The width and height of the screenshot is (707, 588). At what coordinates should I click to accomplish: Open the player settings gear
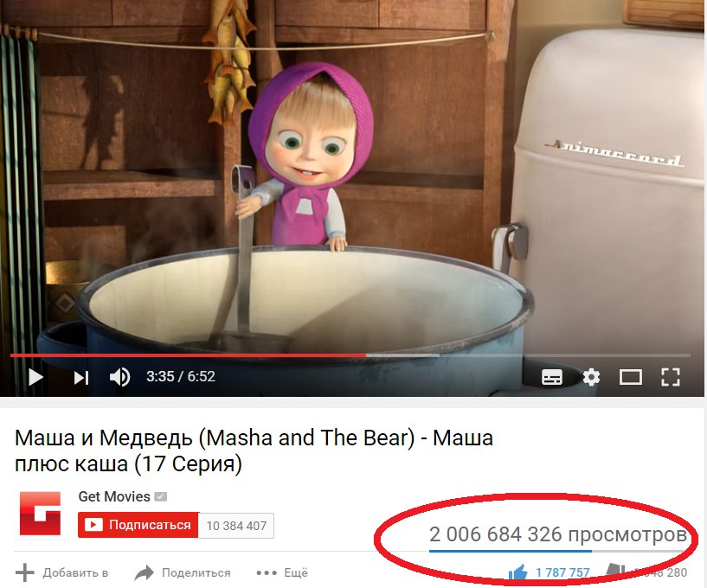pyautogui.click(x=591, y=377)
